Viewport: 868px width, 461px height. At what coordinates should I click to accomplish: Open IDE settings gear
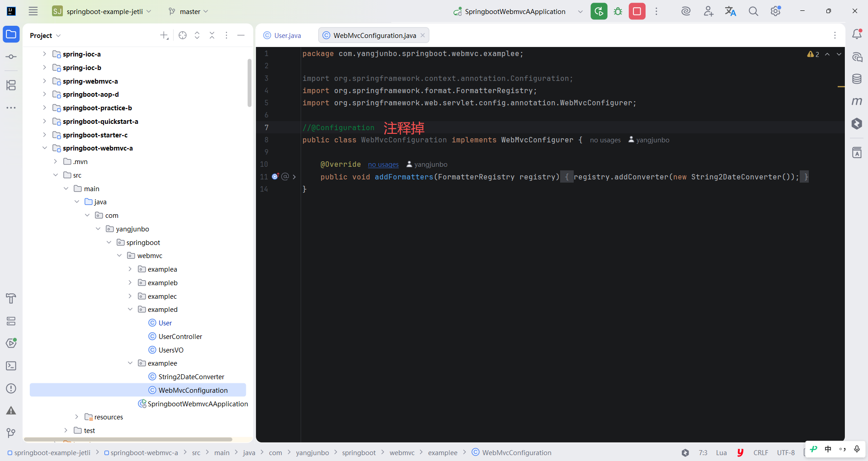pyautogui.click(x=776, y=11)
